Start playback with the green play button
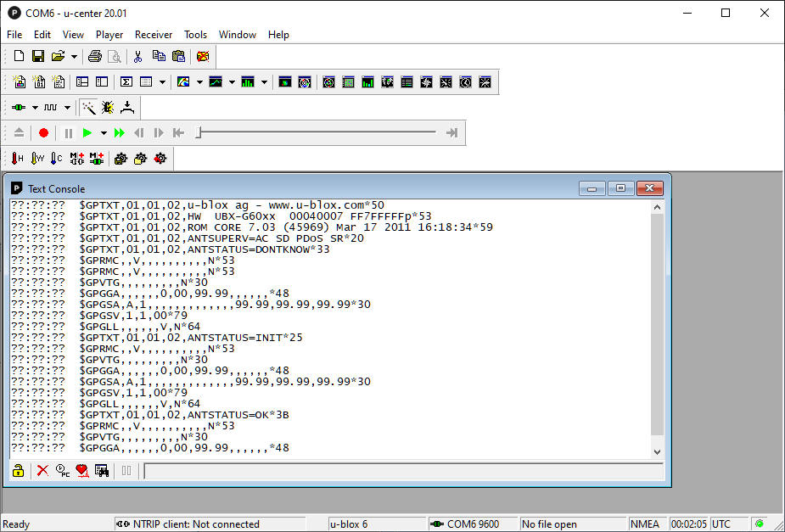 [x=87, y=132]
